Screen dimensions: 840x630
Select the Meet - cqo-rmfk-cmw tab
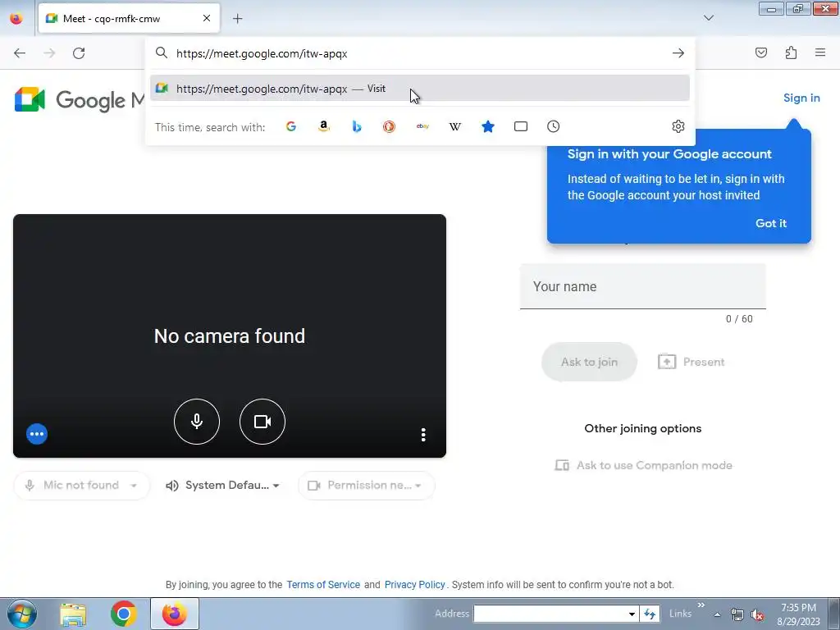click(129, 18)
